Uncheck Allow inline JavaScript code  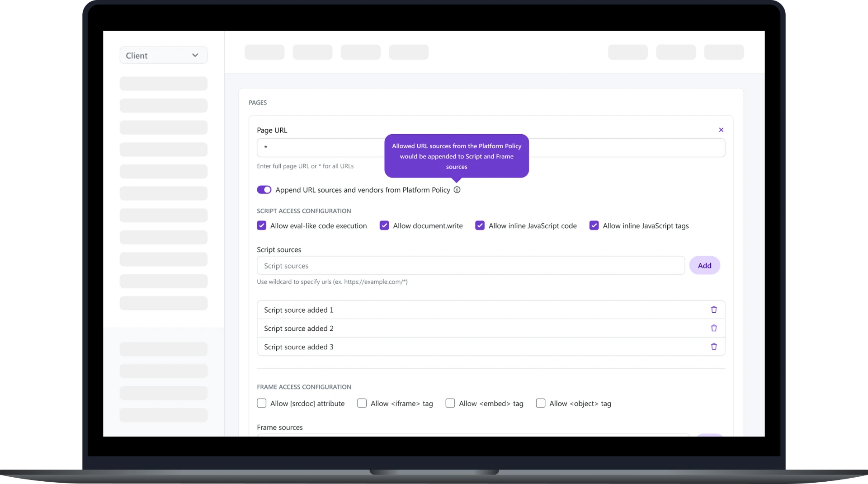480,226
